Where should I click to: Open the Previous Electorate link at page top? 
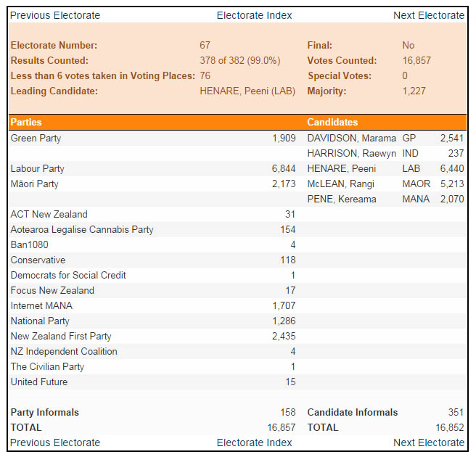[x=55, y=15]
